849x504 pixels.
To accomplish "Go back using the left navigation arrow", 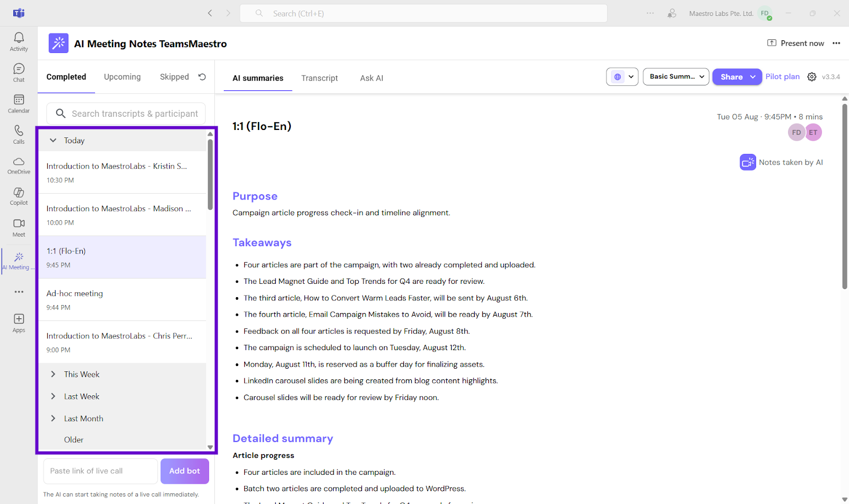I will [210, 13].
